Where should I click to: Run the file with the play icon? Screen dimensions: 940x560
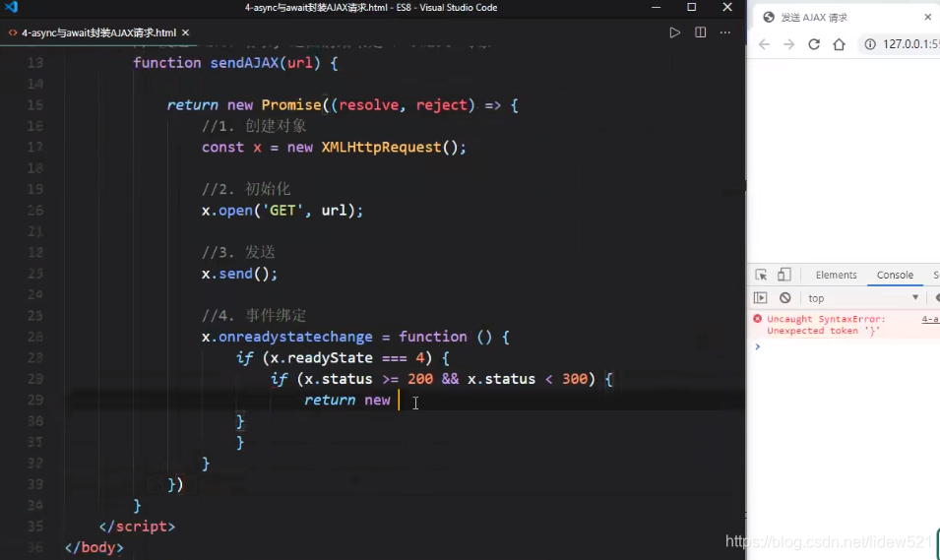click(x=674, y=32)
